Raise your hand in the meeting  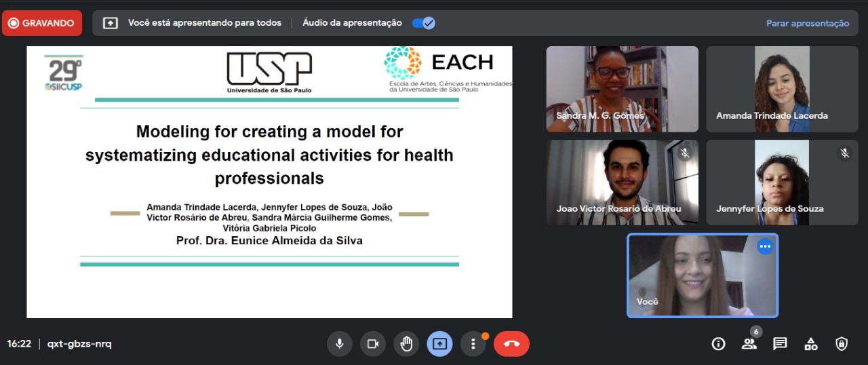(406, 344)
